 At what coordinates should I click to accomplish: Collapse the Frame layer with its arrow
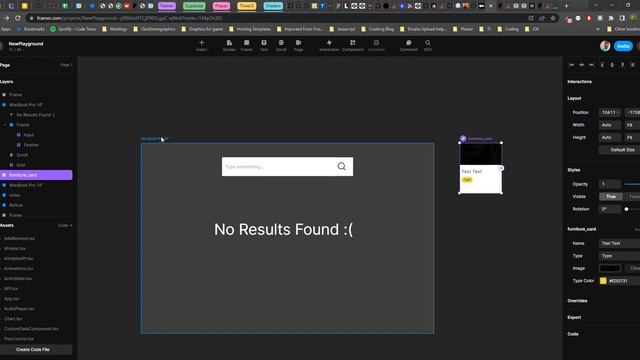[5, 125]
